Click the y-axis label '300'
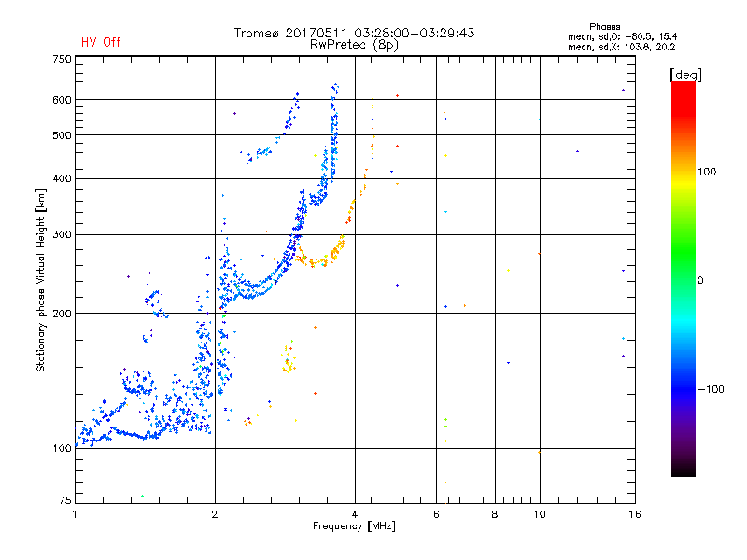747x560 pixels. [x=62, y=235]
